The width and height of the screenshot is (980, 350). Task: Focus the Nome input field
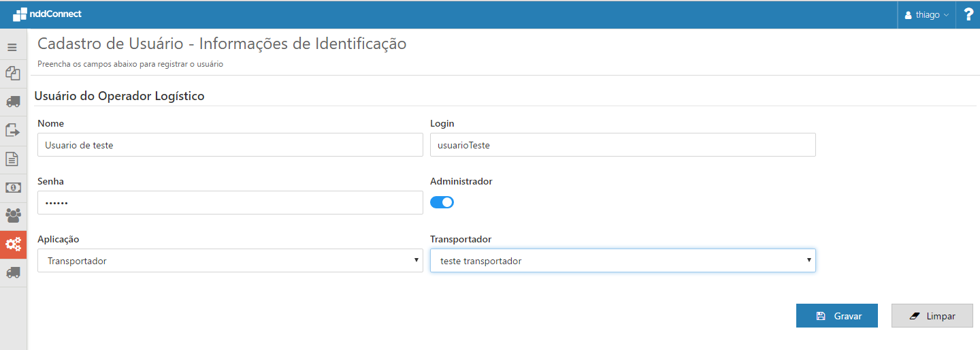(x=230, y=145)
